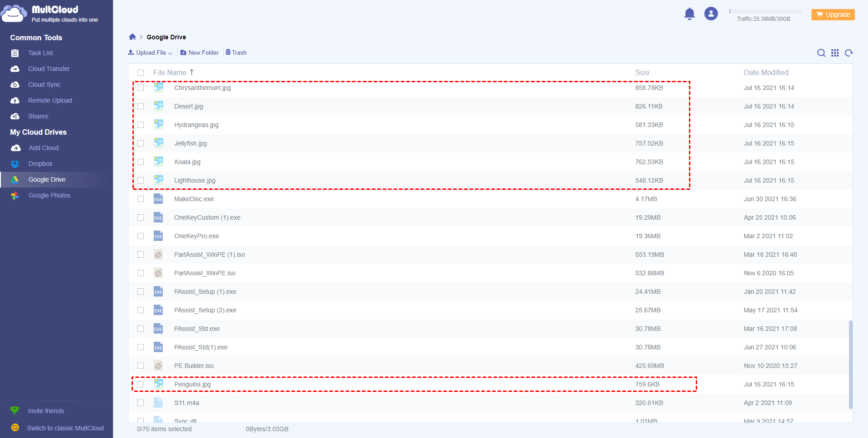This screenshot has width=868, height=438.
Task: Click the Date Modified column header
Action: pos(766,72)
